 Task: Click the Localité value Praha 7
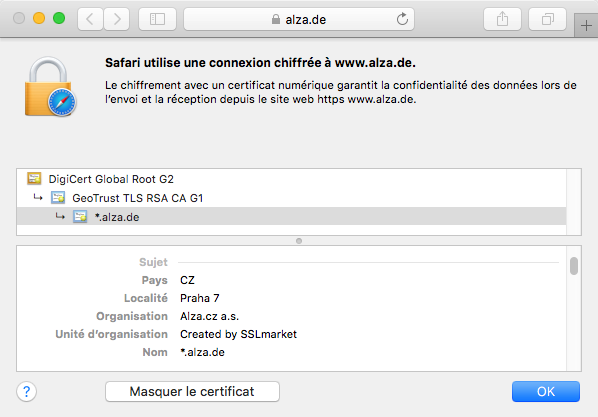(200, 298)
